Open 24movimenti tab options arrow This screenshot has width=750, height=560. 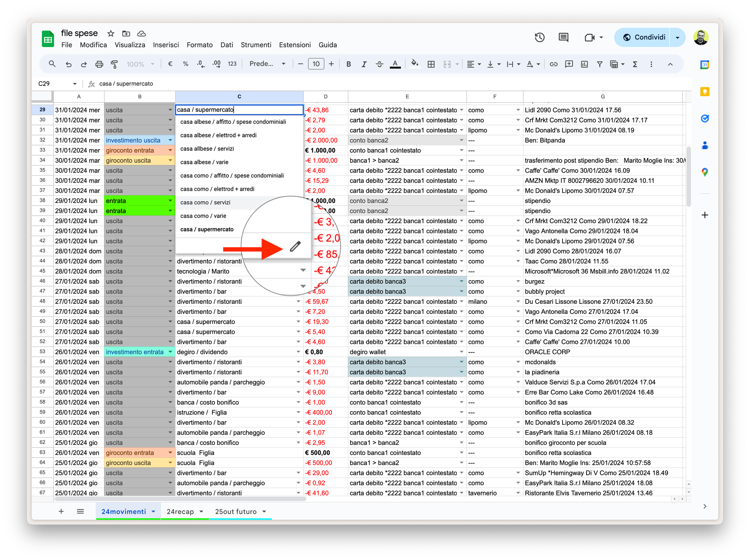(153, 512)
